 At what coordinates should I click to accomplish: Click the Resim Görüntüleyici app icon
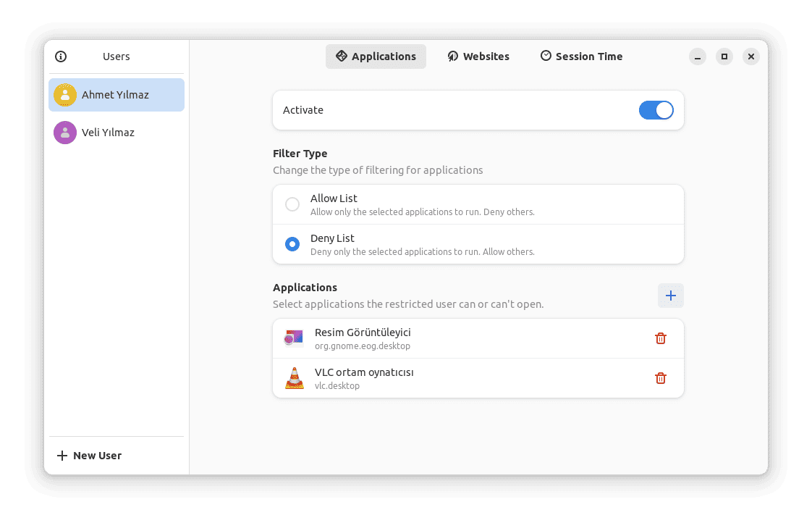click(x=294, y=338)
